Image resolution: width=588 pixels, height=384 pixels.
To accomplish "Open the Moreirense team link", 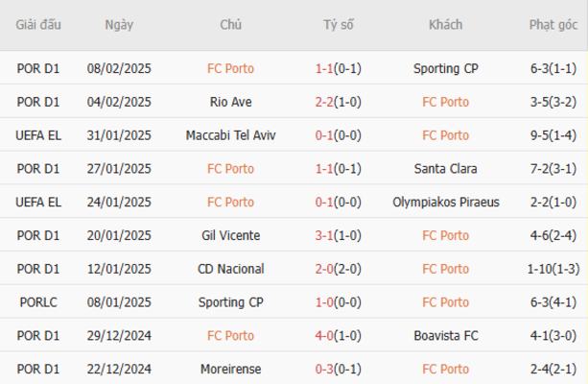I will pyautogui.click(x=230, y=370).
